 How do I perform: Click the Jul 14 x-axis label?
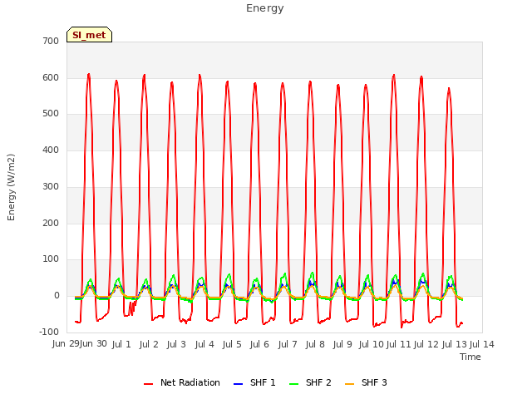click(x=482, y=344)
